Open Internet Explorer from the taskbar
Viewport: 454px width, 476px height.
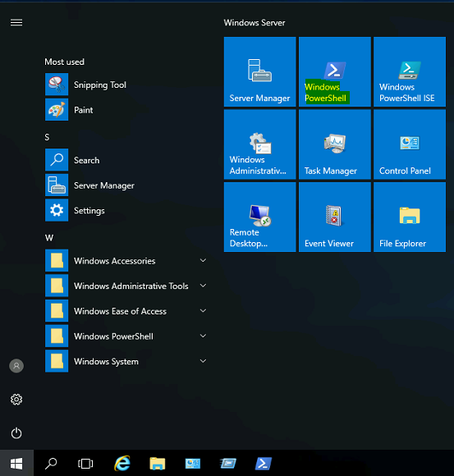122,463
